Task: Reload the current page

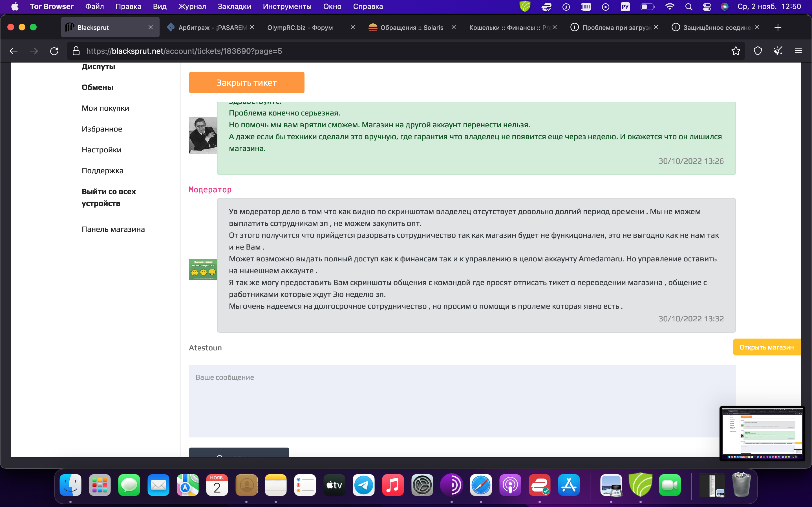Action: (54, 51)
